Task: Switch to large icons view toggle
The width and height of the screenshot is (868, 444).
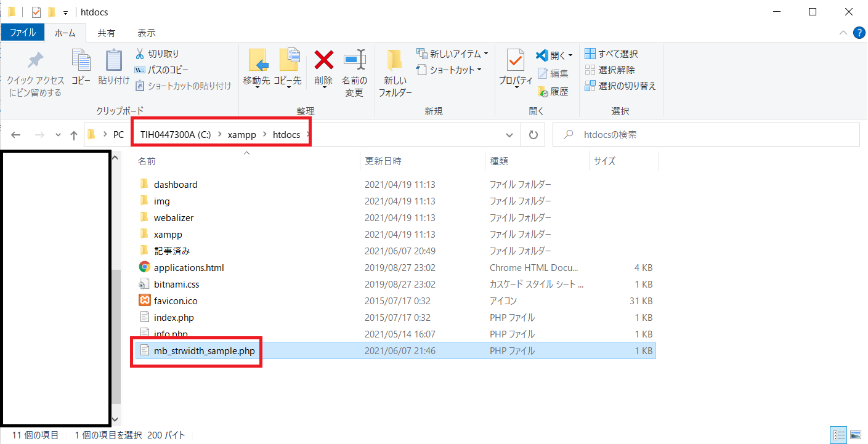Action: [x=856, y=435]
